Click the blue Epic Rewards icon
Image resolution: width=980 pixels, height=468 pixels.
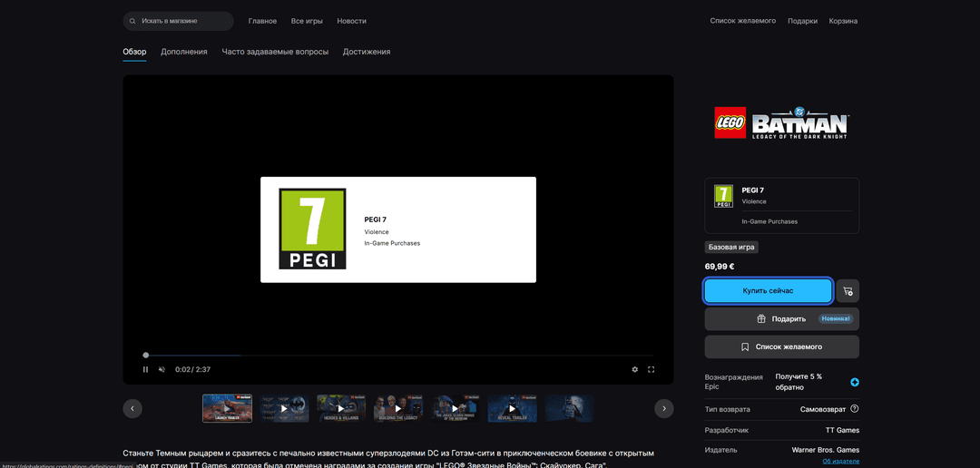855,382
